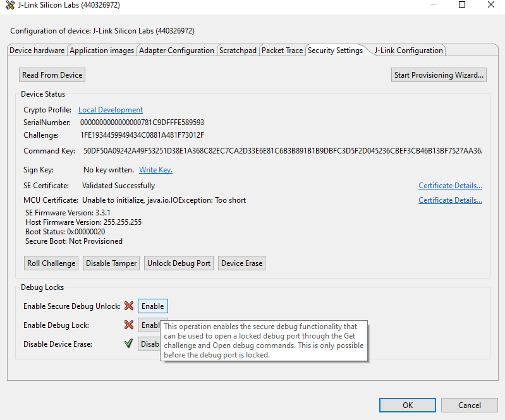Image resolution: width=505 pixels, height=420 pixels.
Task: Open MCU Certificate Details link
Action: 450,200
